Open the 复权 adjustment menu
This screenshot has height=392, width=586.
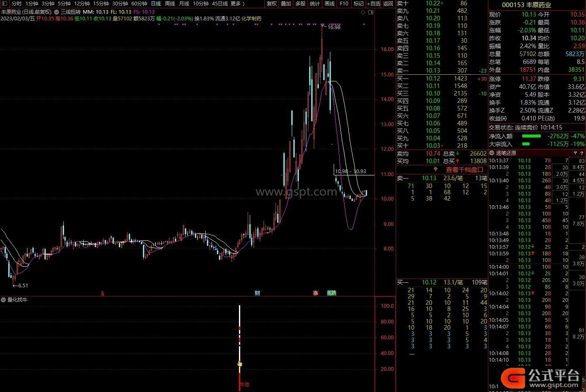(272, 3)
